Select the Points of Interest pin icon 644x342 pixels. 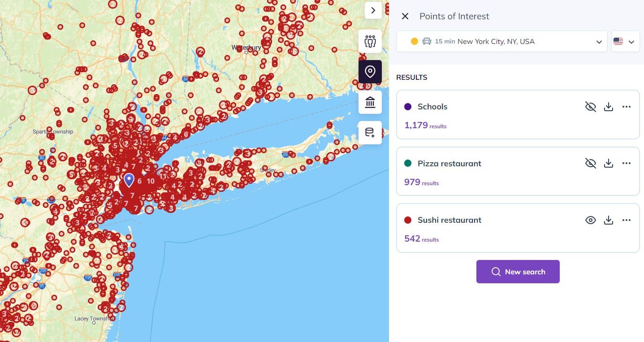pos(370,72)
